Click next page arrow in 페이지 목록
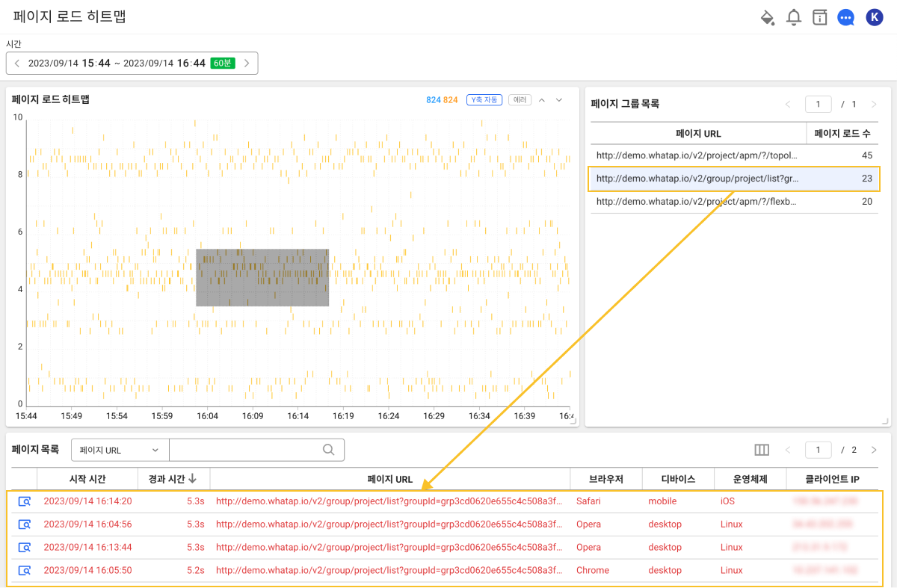897x588 pixels. tap(874, 450)
